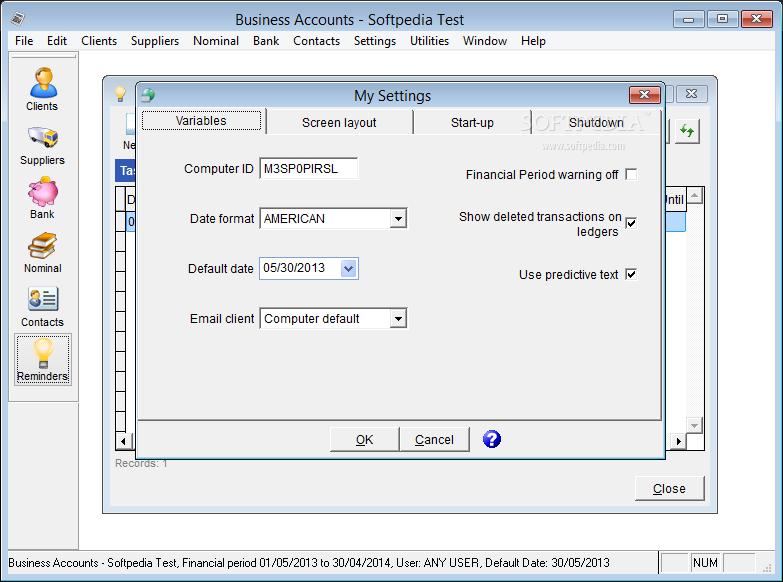Screen dimensions: 783x582
Task: Click the NUM indicator in status bar
Action: click(x=705, y=563)
